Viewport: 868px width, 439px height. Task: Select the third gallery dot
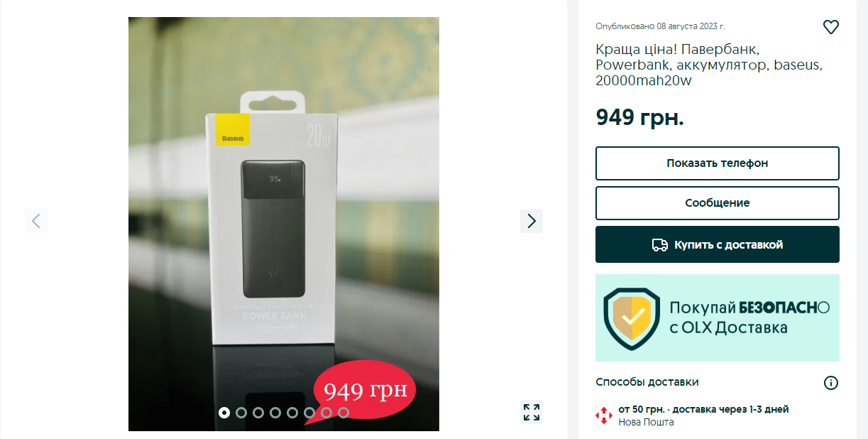[x=258, y=412]
